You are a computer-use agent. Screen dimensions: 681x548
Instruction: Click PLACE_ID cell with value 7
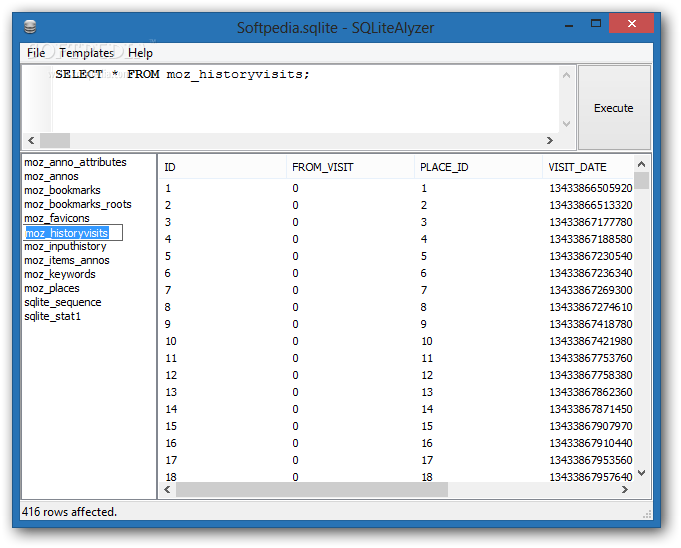tap(424, 290)
